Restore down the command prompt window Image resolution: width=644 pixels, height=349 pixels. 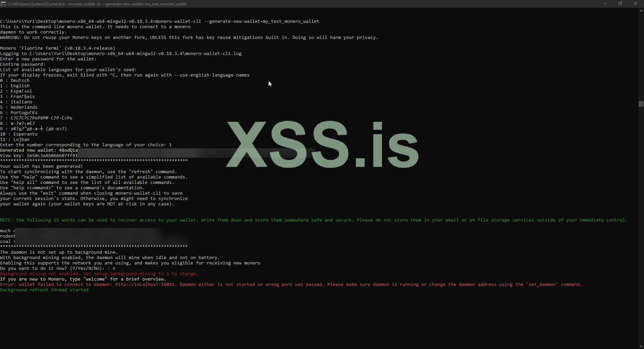620,4
